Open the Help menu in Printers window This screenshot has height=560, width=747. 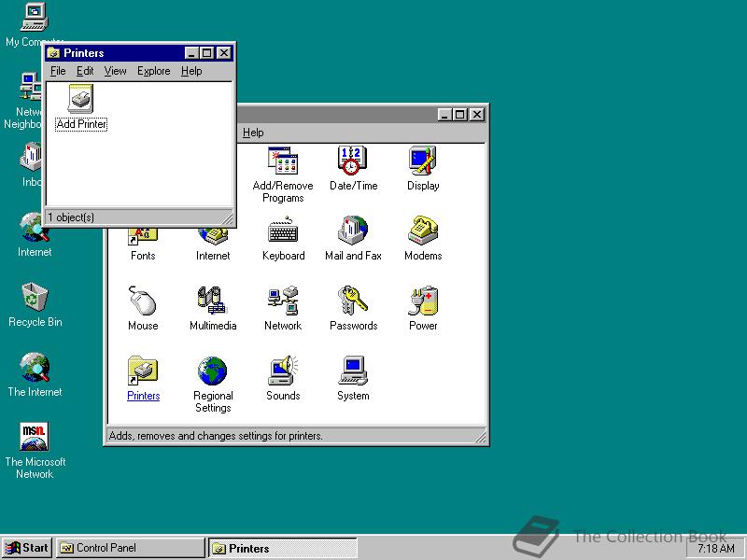point(191,71)
